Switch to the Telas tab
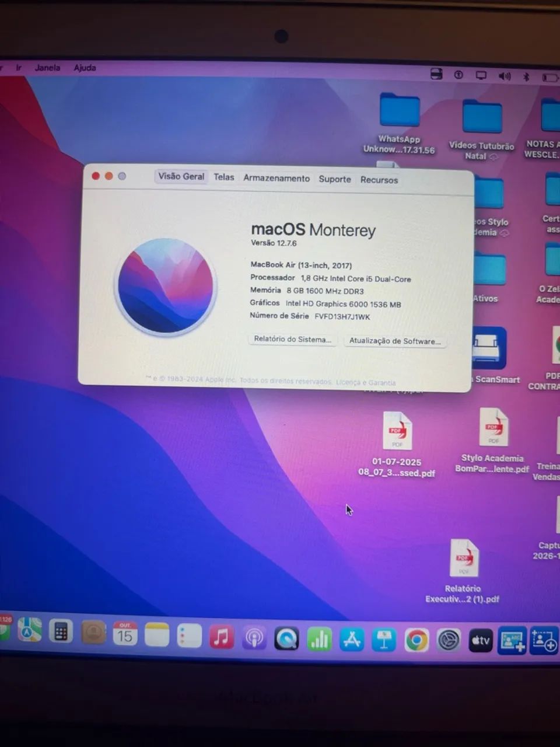 pos(223,177)
